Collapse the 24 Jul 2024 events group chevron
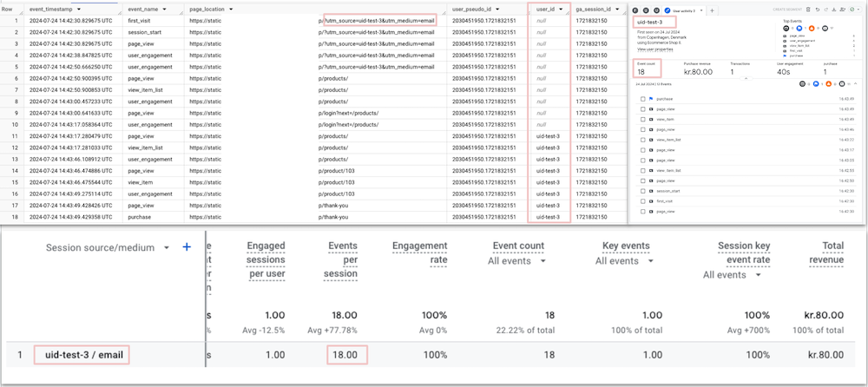Screen dimensions: 868x387 pos(855,84)
